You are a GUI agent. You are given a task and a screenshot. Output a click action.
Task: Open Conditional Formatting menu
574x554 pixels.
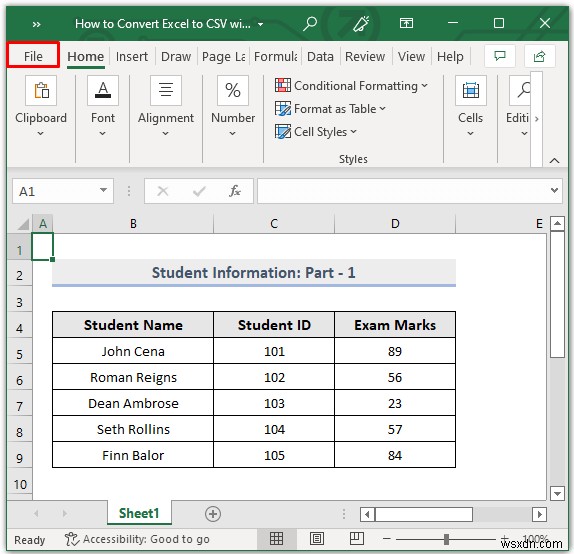point(351,86)
